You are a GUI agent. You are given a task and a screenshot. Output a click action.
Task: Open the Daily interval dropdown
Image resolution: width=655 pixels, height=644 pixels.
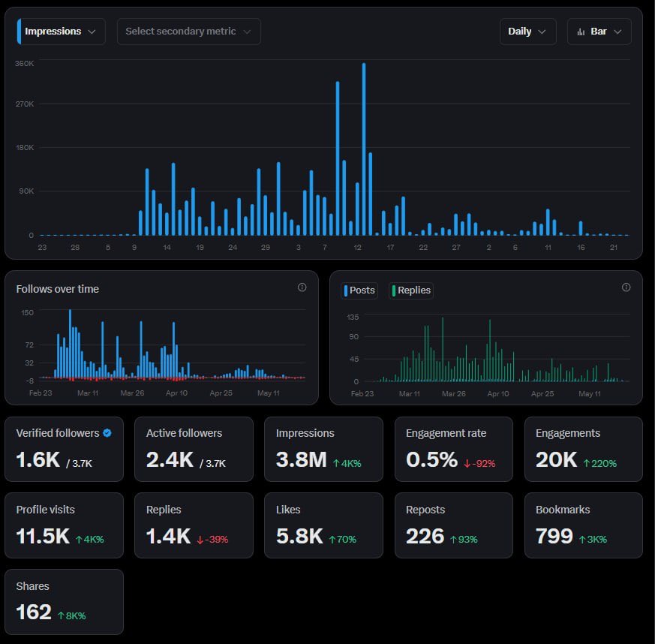(527, 32)
